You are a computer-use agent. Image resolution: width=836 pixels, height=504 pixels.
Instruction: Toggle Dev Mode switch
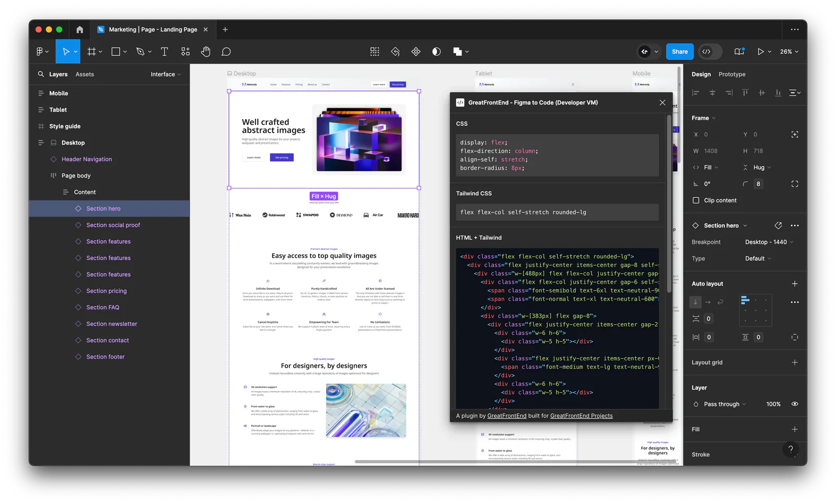tap(711, 52)
